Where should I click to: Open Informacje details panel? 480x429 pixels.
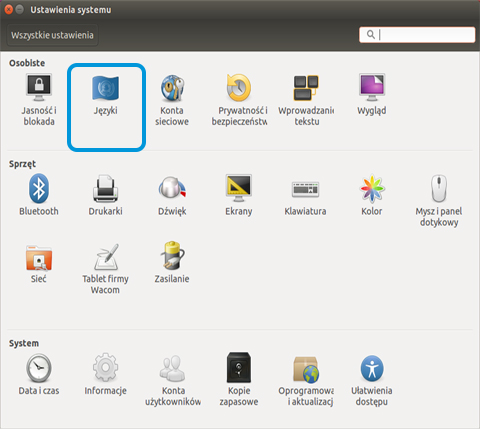105,374
